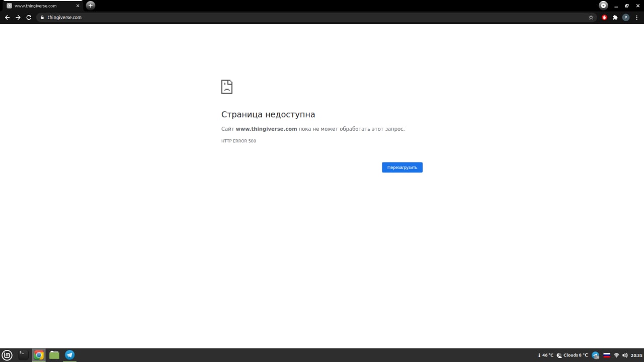This screenshot has width=644, height=362.
Task: Go back using the browser back arrow
Action: tap(7, 17)
